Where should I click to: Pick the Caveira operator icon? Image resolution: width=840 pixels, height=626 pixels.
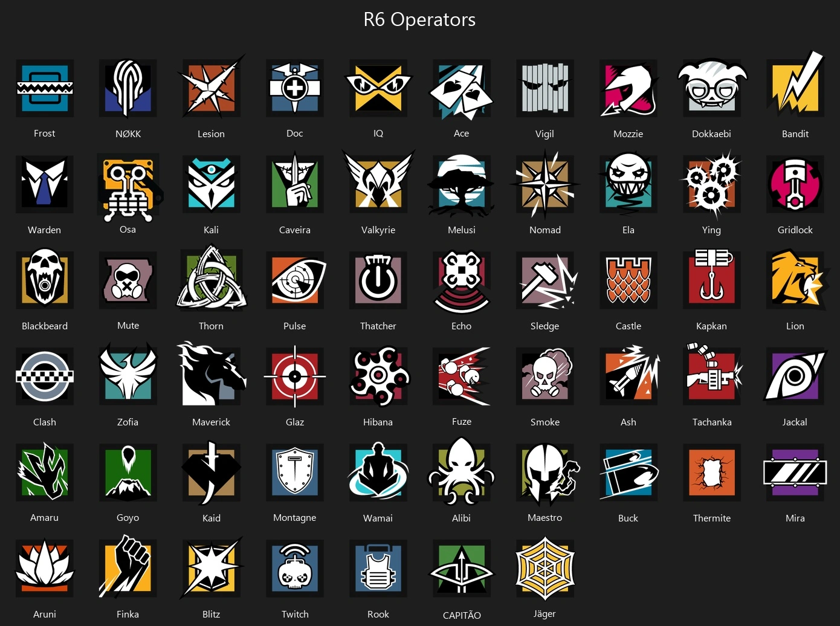pyautogui.click(x=295, y=184)
